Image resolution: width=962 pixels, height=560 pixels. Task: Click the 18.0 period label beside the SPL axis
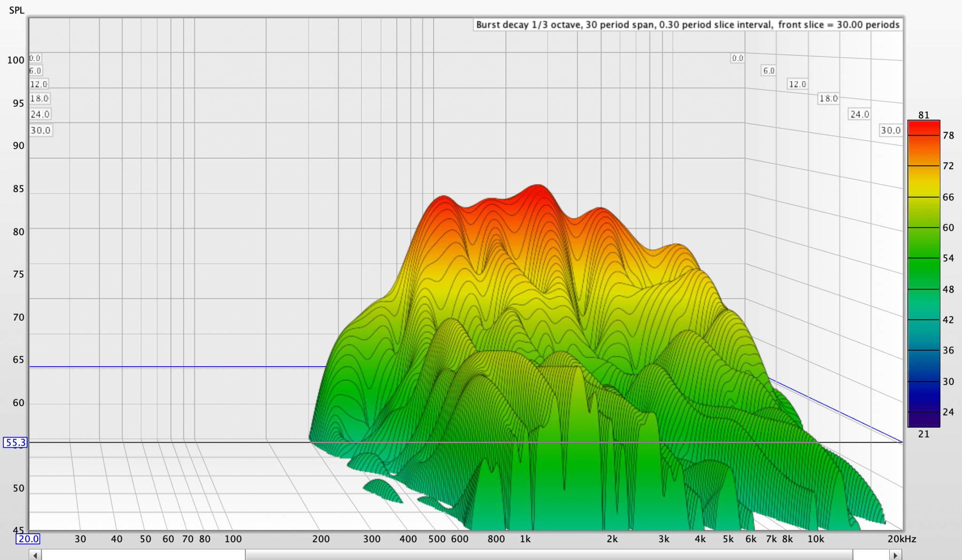click(x=39, y=99)
